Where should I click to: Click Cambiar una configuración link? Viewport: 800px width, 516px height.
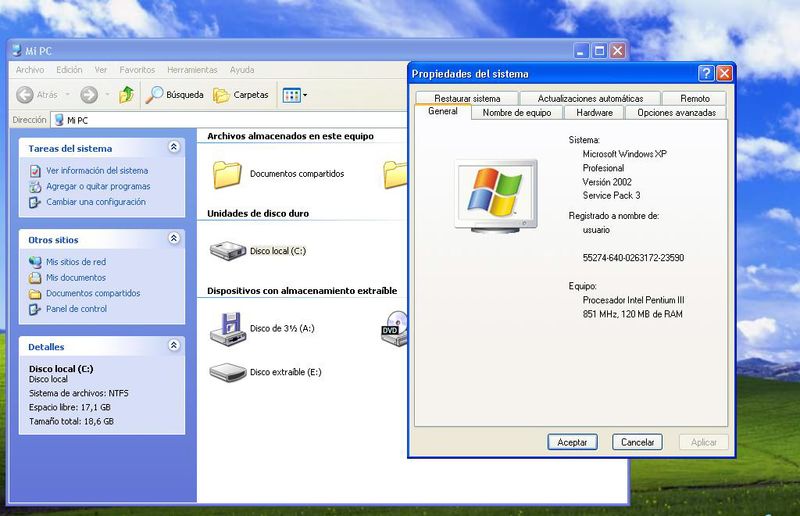tap(96, 202)
